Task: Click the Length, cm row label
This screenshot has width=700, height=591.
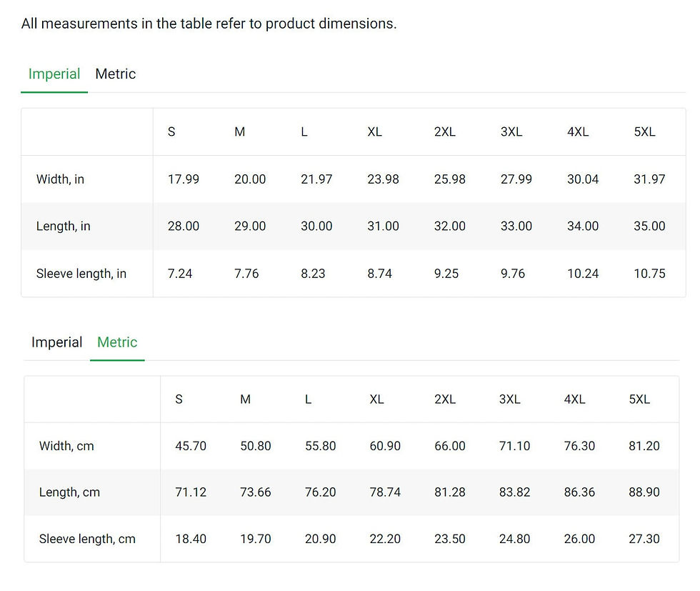Action: pyautogui.click(x=70, y=492)
